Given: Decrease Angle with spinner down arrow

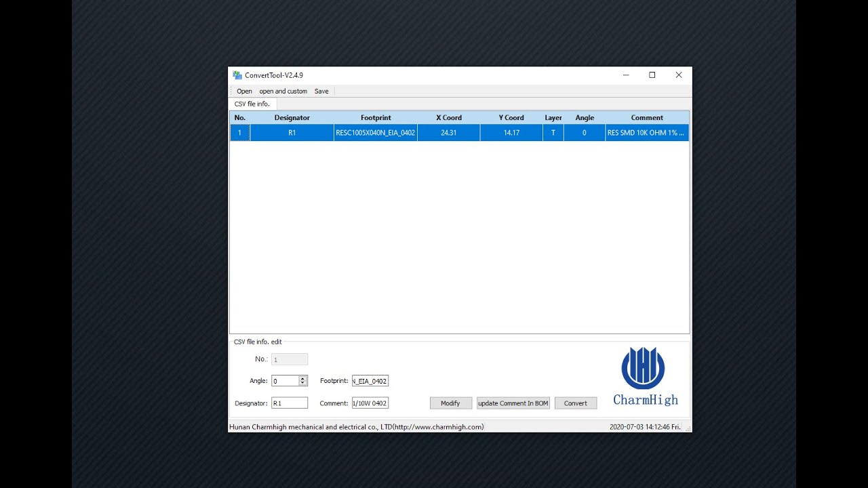Looking at the screenshot, I should (303, 384).
